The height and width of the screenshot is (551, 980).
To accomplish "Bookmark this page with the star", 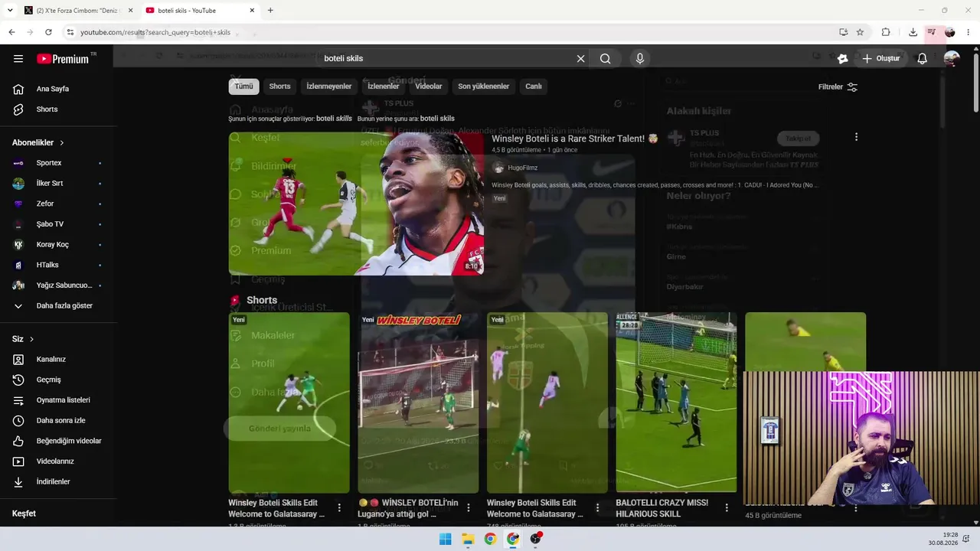I will pos(860,32).
